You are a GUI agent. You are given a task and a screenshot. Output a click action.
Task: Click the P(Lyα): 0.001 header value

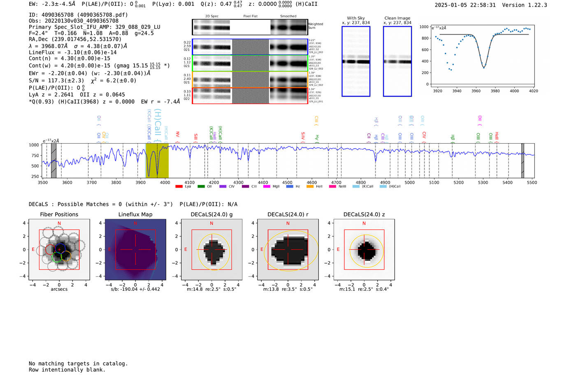(173, 4)
